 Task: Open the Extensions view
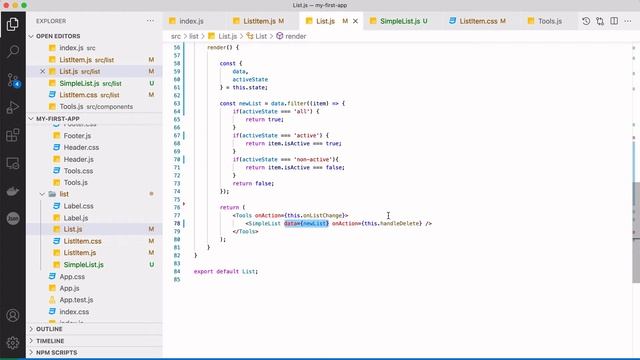[13, 135]
